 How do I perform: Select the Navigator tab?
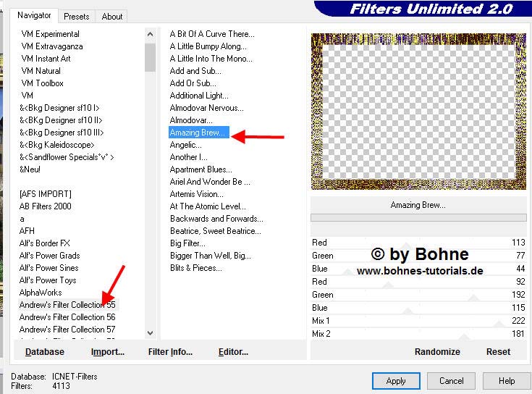coord(35,15)
